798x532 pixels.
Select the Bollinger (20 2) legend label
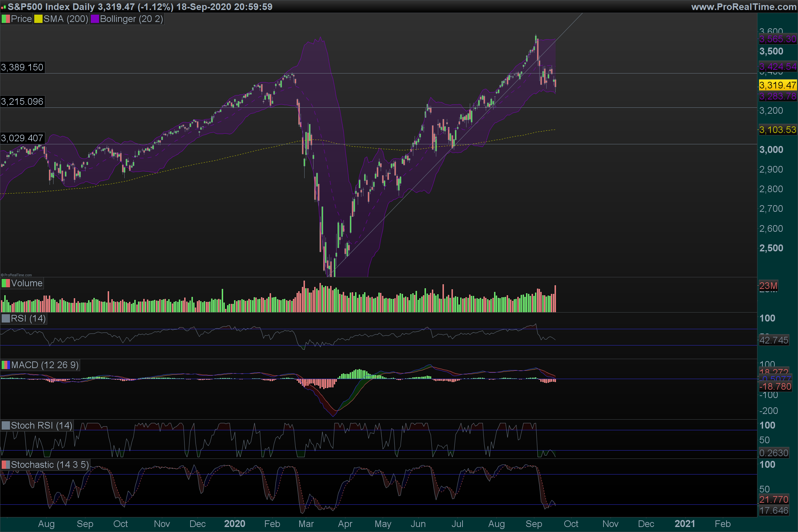coord(131,19)
